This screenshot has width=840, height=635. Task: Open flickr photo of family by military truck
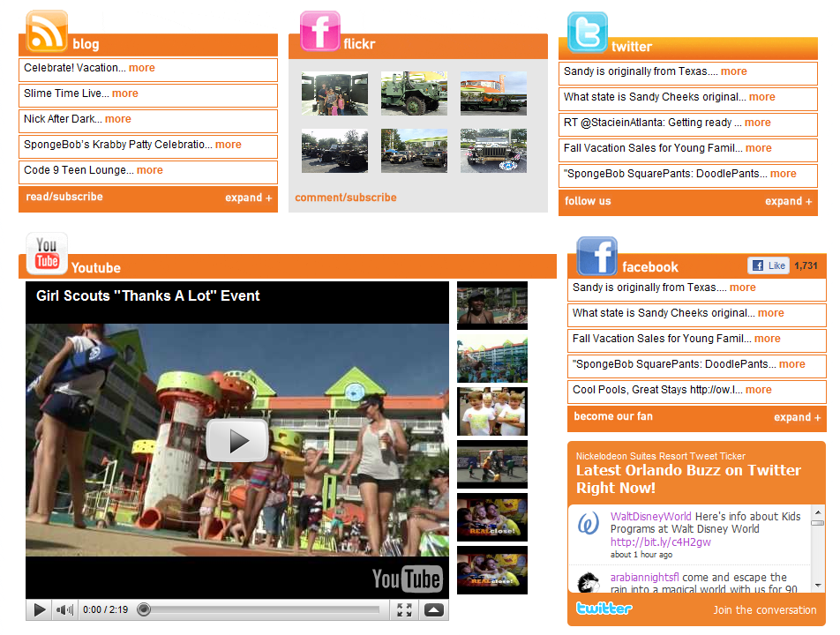point(334,93)
